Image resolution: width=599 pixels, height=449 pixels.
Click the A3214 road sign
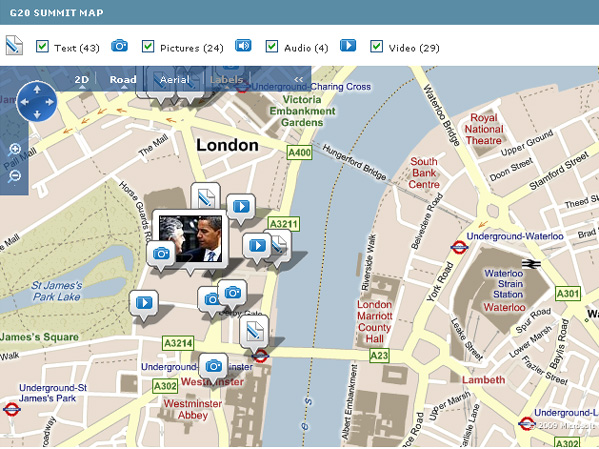178,343
